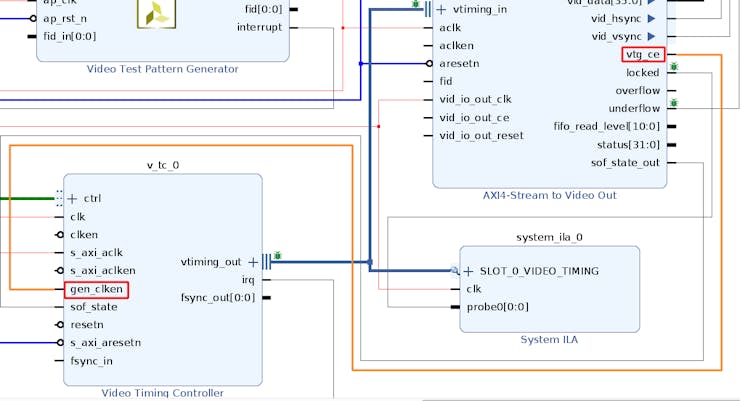This screenshot has width=740, height=401.
Task: Expand the ctrl interface on v_tc_0
Action: pyautogui.click(x=72, y=199)
